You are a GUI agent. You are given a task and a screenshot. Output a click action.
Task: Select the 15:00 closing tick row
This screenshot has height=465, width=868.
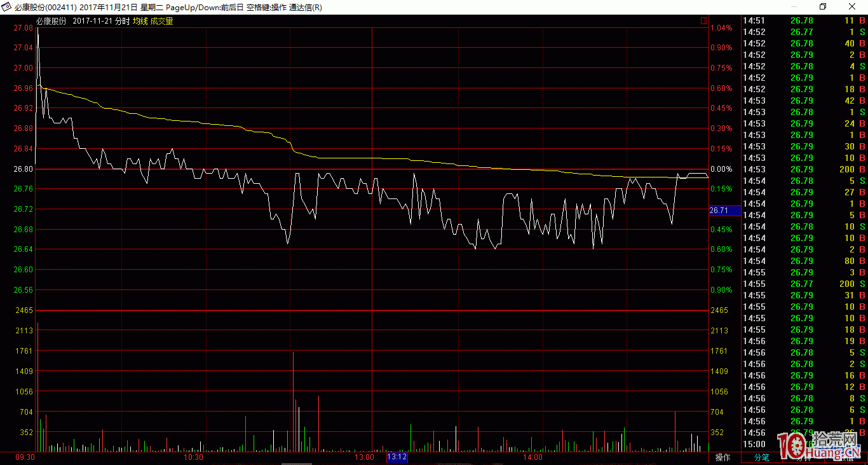804,444
